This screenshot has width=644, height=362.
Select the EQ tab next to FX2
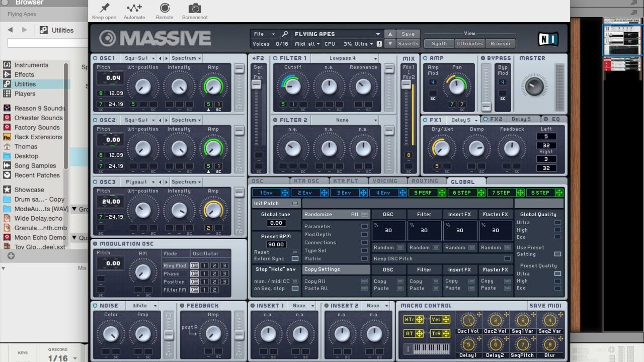pos(555,119)
